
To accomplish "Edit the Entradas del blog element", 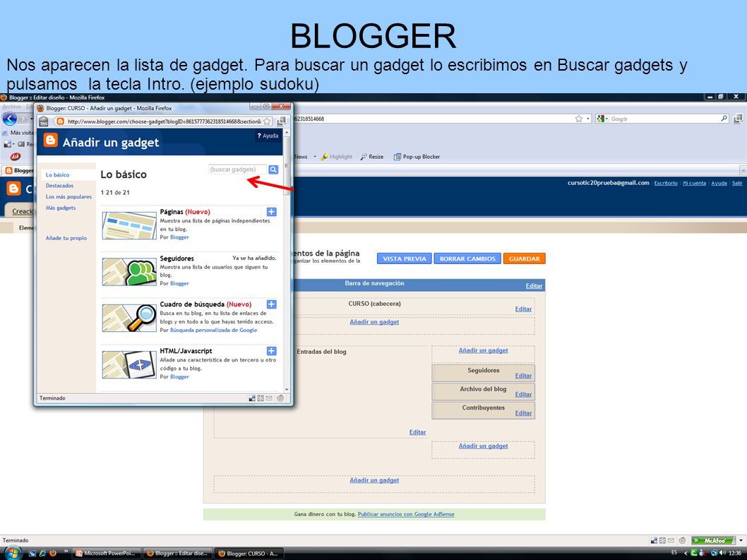I will (x=417, y=432).
